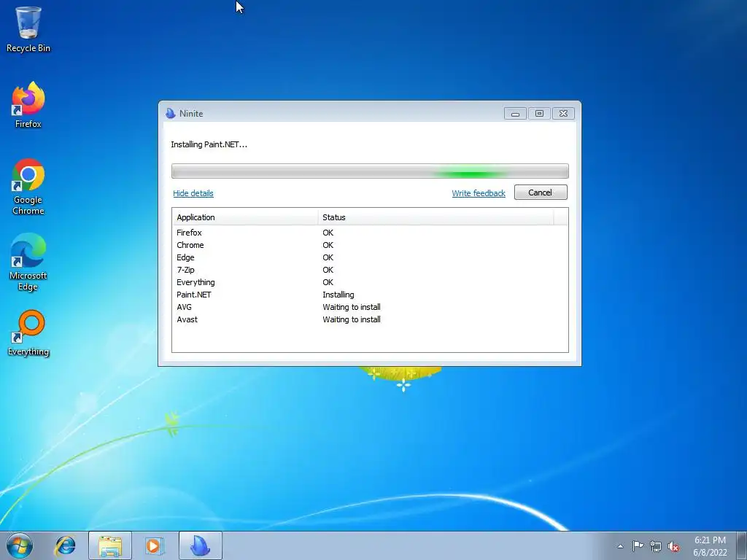The image size is (747, 560).
Task: Select the Everything desktop shortcut
Action: (28, 333)
